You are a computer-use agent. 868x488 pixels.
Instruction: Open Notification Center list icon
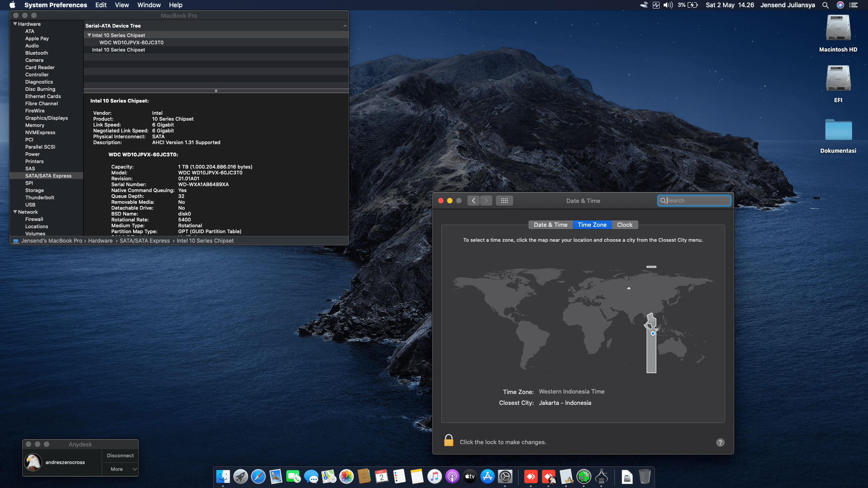click(x=854, y=5)
